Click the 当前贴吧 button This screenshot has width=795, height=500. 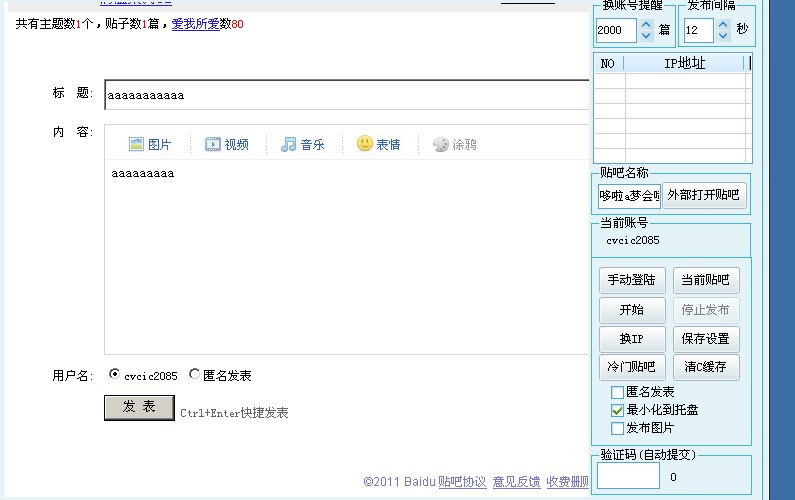click(x=706, y=280)
